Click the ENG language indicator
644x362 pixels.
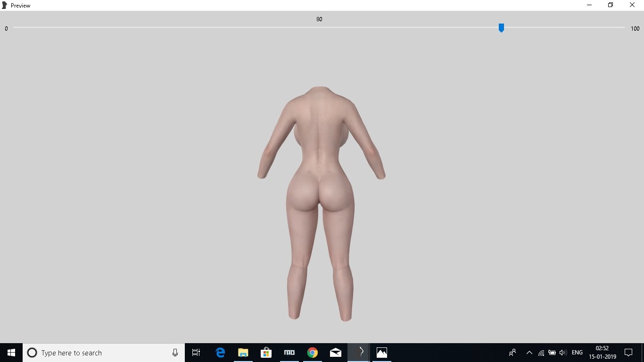point(577,353)
